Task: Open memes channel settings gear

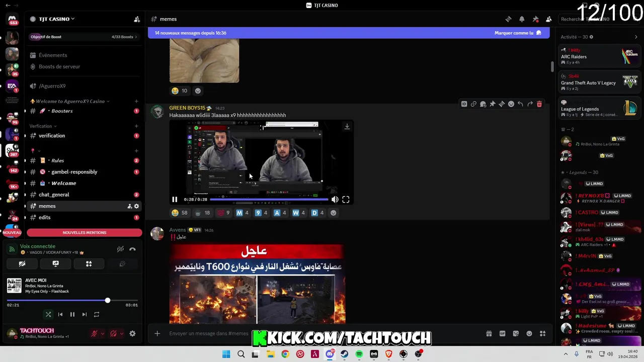Action: 136,206
